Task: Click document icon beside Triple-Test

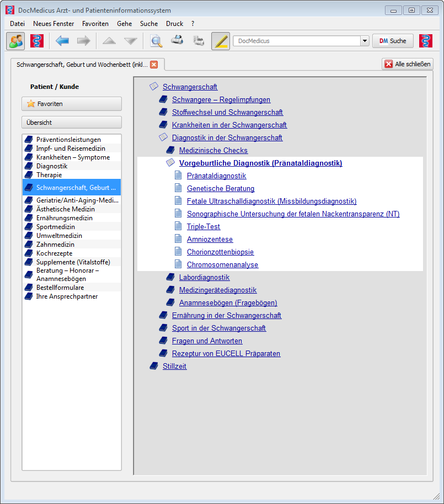Action: (178, 226)
